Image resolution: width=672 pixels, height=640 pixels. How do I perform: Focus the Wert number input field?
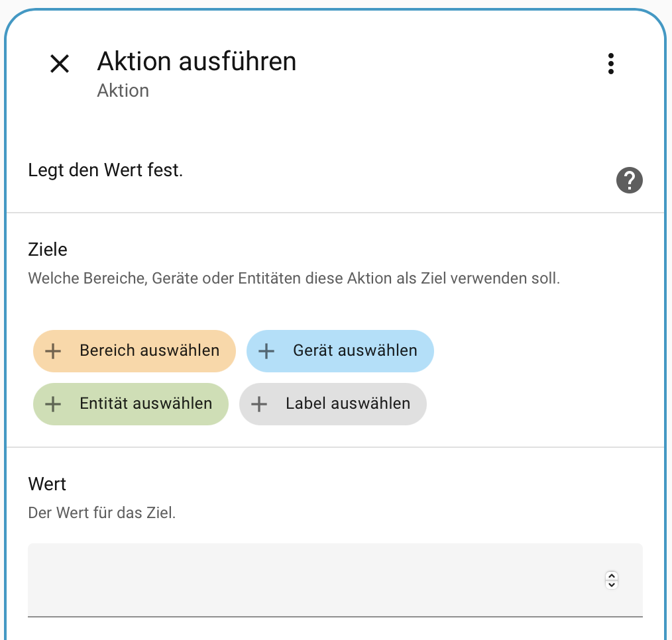pyautogui.click(x=311, y=580)
